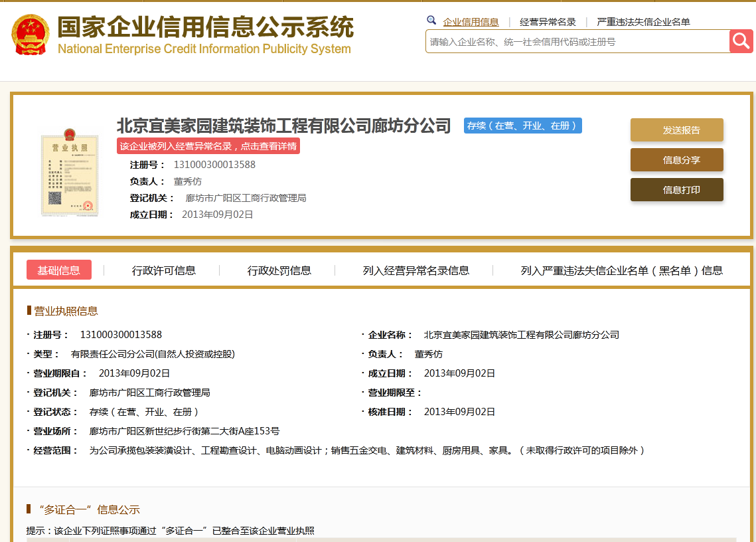Click the 营业期限自 date value
This screenshot has width=756, height=542.
point(135,373)
